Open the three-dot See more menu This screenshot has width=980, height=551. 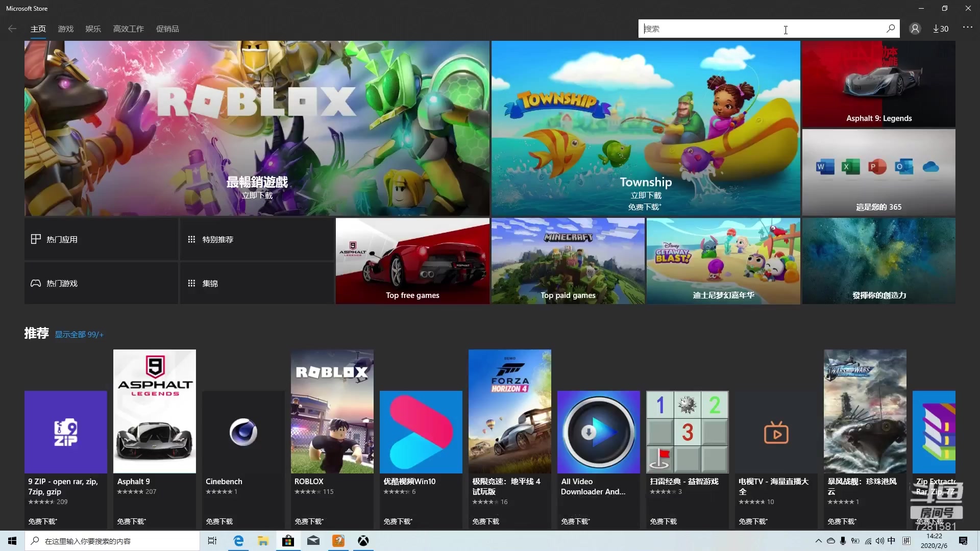click(x=967, y=28)
